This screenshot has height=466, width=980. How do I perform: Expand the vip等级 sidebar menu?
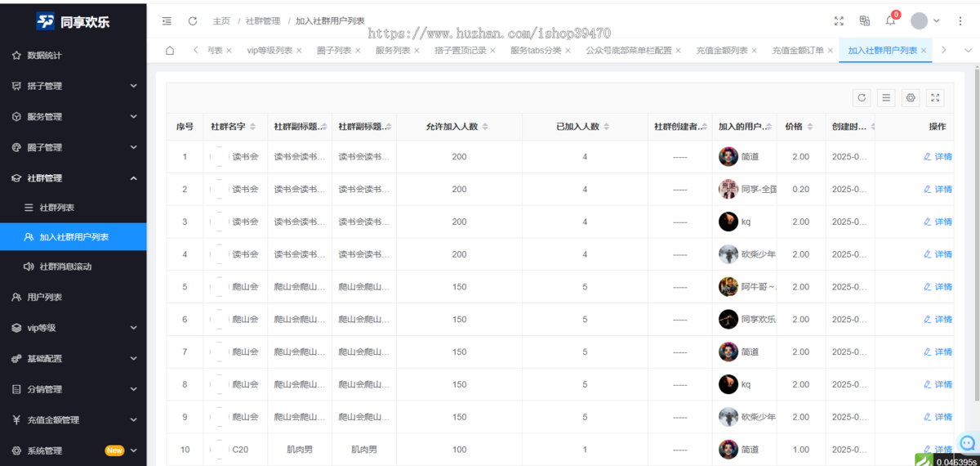(73, 328)
